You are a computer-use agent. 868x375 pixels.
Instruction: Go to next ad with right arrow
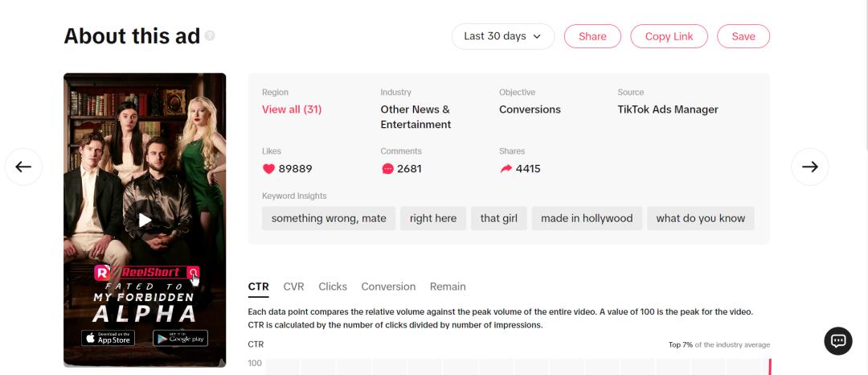[x=809, y=167]
